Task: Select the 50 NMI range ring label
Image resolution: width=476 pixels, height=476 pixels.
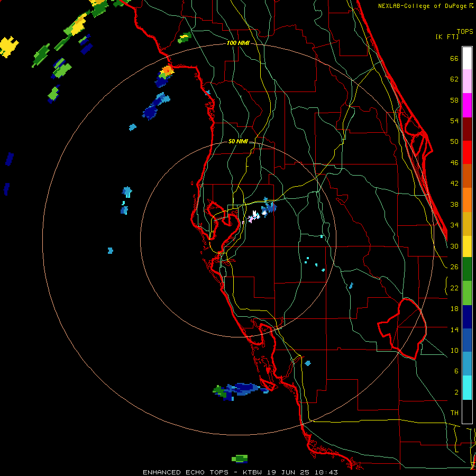Action: (238, 141)
